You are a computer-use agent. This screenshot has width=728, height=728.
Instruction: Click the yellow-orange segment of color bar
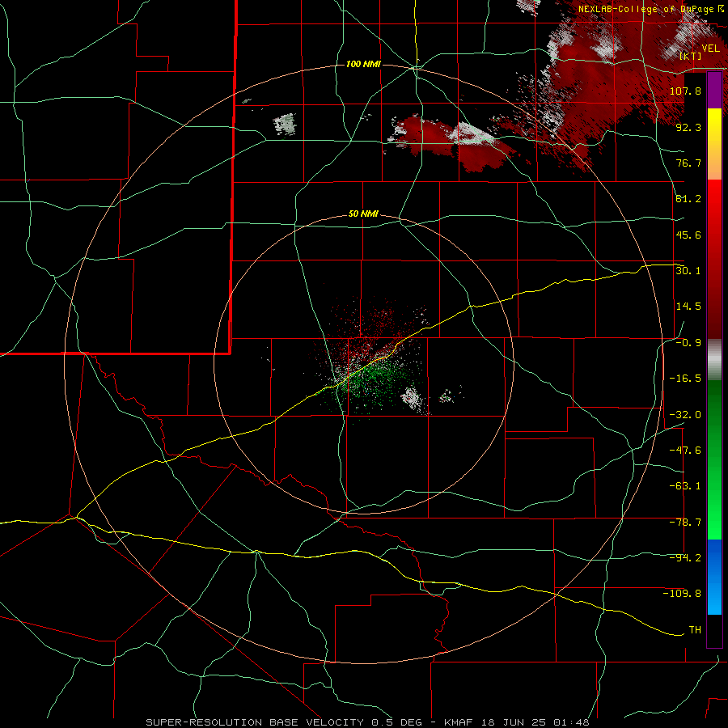coord(714,144)
